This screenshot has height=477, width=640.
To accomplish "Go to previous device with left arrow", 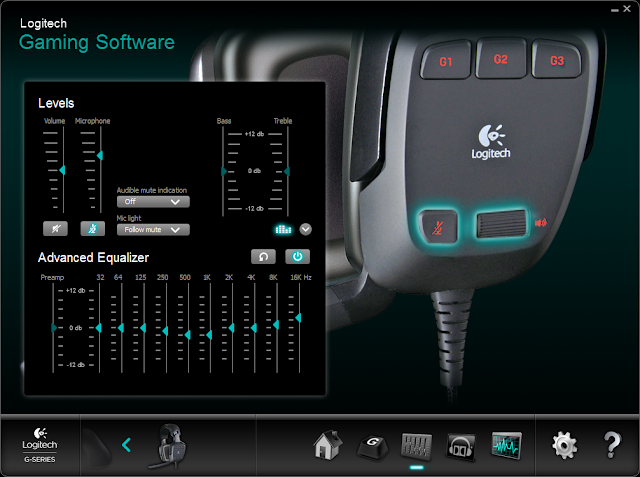I will [x=127, y=445].
